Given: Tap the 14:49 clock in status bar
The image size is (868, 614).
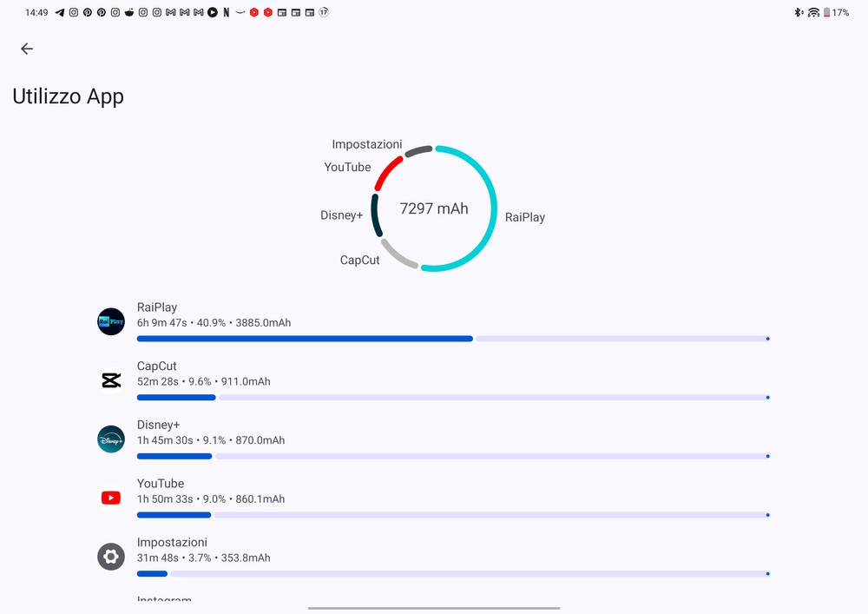Looking at the screenshot, I should coord(36,12).
